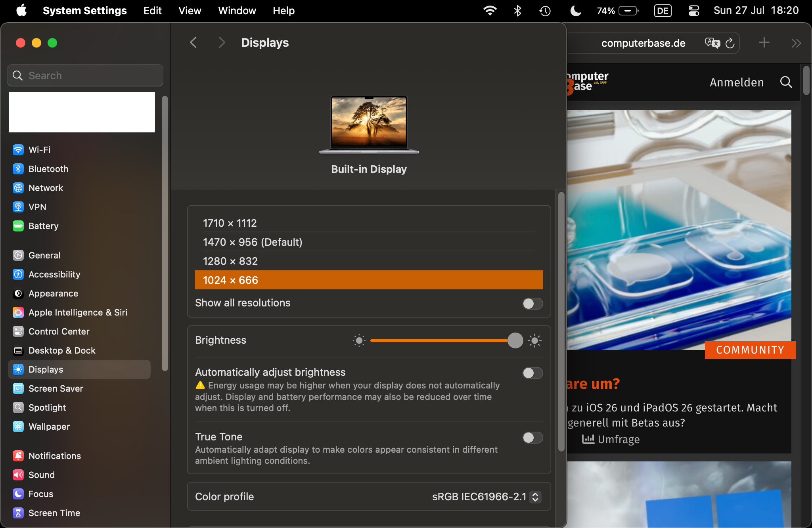812x528 pixels.
Task: Click the computerbase search magnifier icon
Action: (x=786, y=82)
